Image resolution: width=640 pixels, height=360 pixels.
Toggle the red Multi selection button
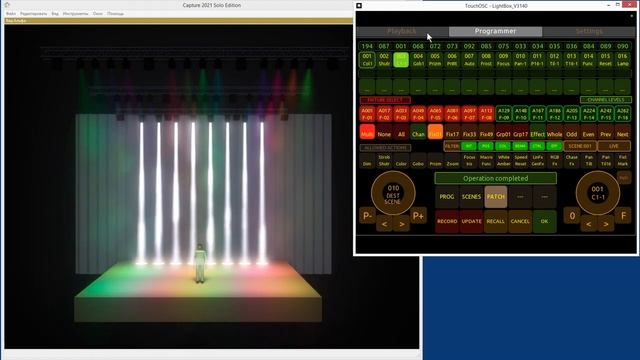367,132
